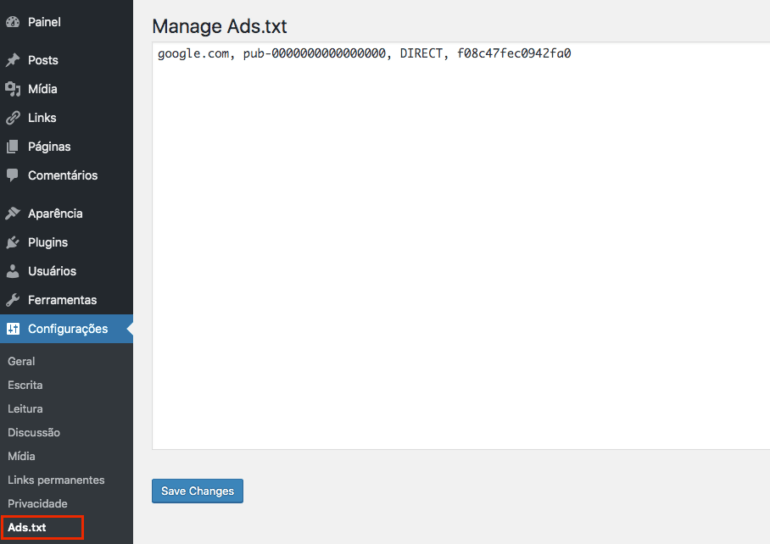Image resolution: width=770 pixels, height=544 pixels.
Task: Click the Mídia camera and music icon
Action: point(13,89)
